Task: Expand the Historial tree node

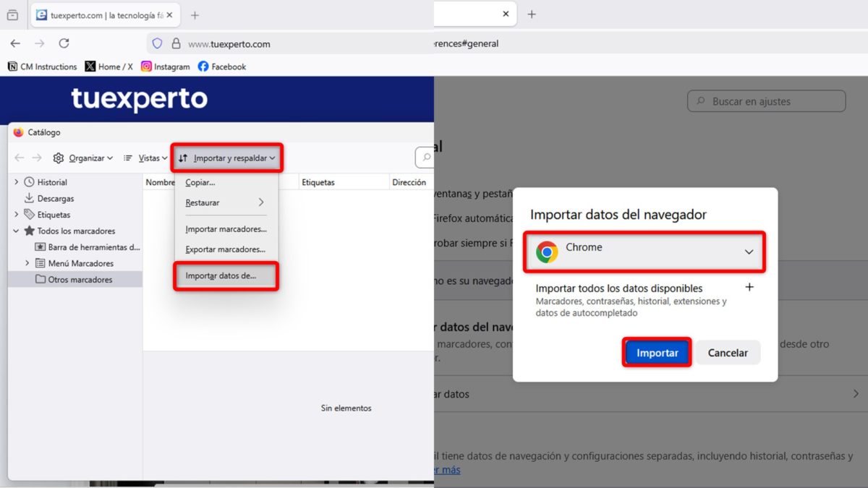Action: coord(17,182)
